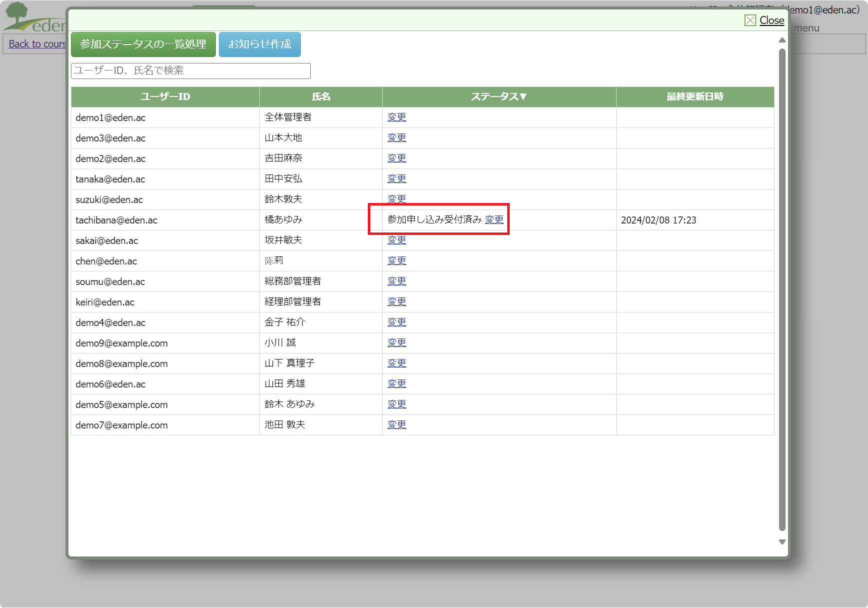Click 変更 link for 金子 祐介
868x608 pixels.
tap(397, 322)
